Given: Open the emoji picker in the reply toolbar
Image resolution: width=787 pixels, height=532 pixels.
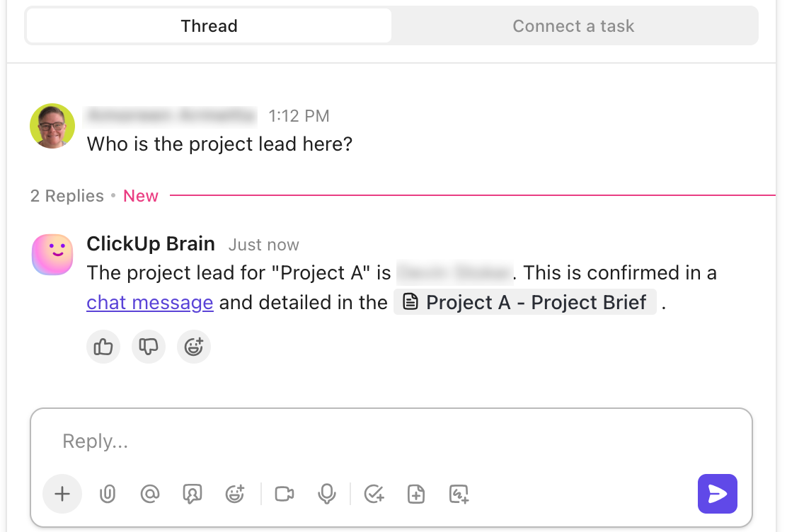Looking at the screenshot, I should pos(235,494).
